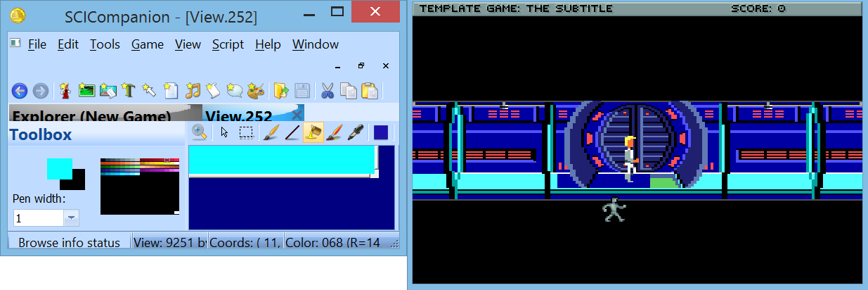Create a new Font resource (T icon)
The width and height of the screenshot is (868, 290).
128,91
